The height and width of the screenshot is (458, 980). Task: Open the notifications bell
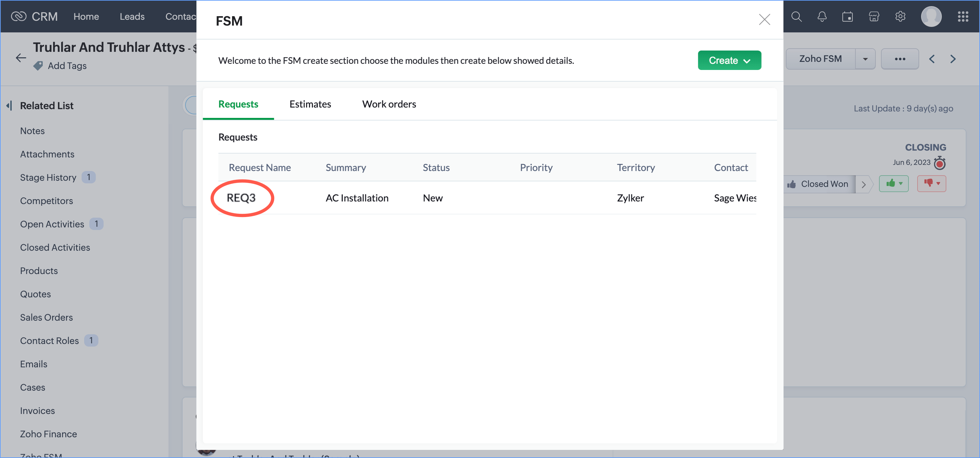point(822,17)
